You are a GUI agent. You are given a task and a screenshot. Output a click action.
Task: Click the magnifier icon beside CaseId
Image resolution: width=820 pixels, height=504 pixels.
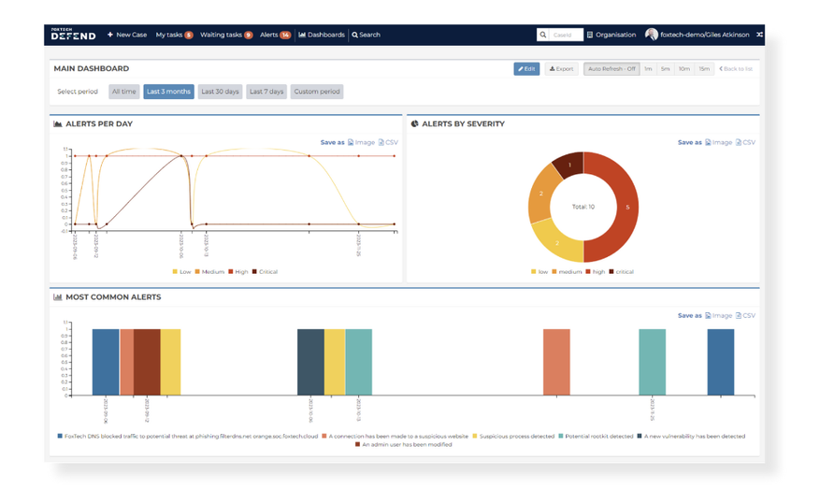coord(543,35)
